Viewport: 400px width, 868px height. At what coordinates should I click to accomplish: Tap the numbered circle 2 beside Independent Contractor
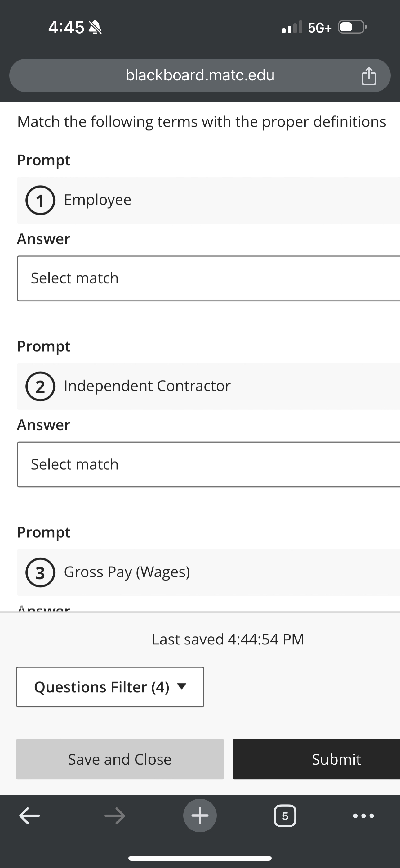pyautogui.click(x=40, y=387)
